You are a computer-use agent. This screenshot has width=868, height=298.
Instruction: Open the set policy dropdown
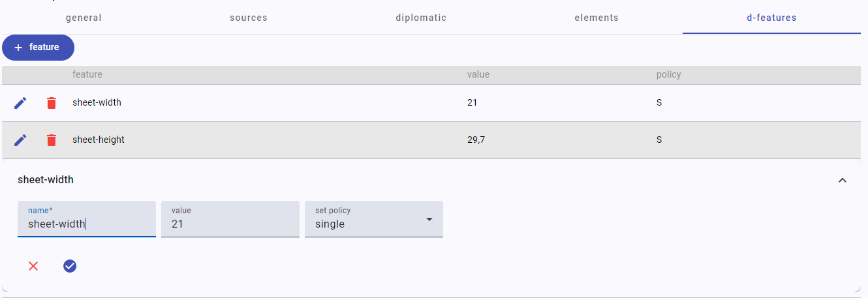tap(374, 219)
